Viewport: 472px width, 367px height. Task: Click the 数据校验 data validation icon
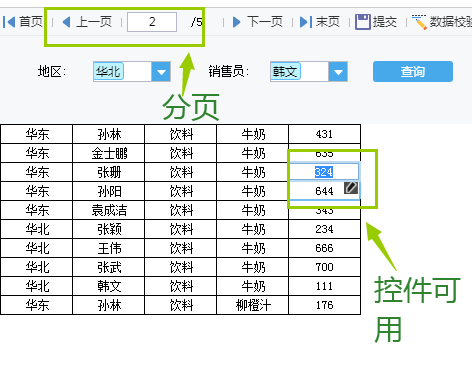point(419,22)
